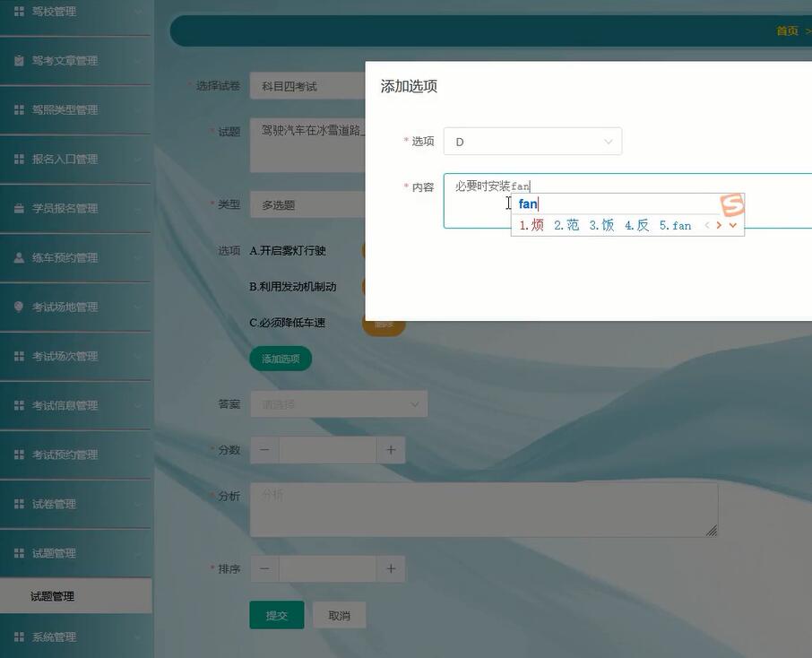Click the 添加选项 dialog title
This screenshot has height=658, width=812.
click(x=409, y=86)
